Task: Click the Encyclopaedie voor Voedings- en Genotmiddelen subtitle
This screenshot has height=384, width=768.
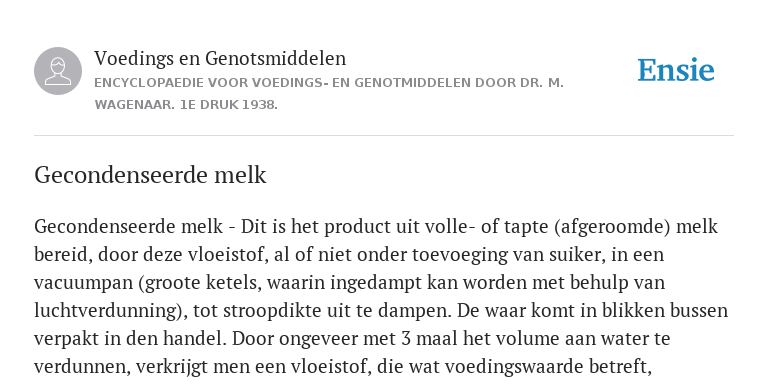Action: pyautogui.click(x=329, y=83)
